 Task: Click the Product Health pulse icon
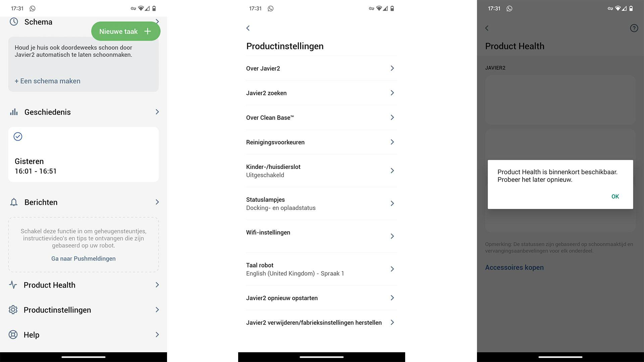13,285
